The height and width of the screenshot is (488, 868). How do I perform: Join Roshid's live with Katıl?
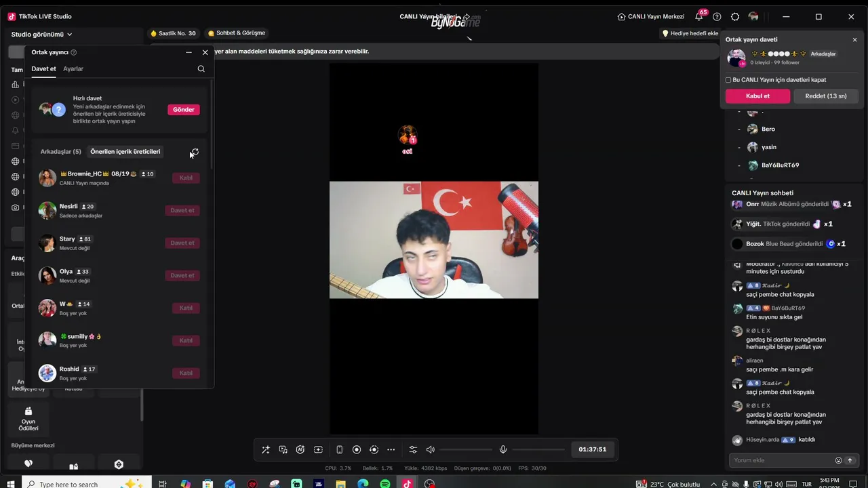186,373
